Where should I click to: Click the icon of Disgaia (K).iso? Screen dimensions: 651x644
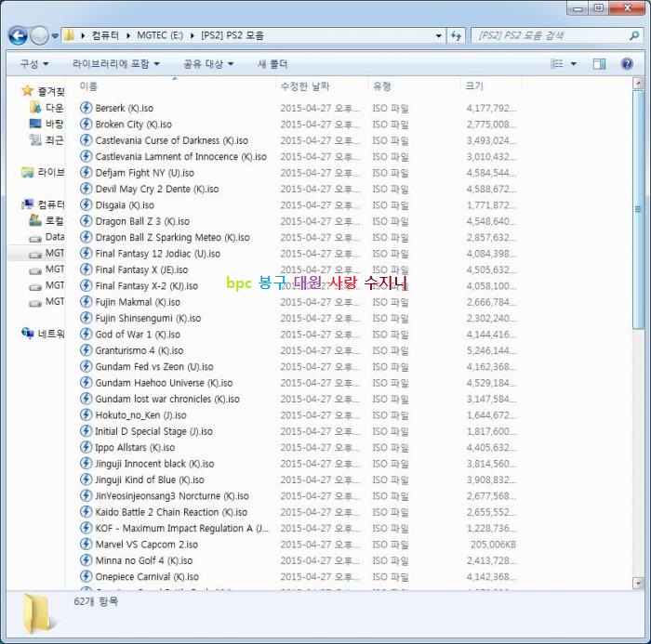tap(86, 205)
